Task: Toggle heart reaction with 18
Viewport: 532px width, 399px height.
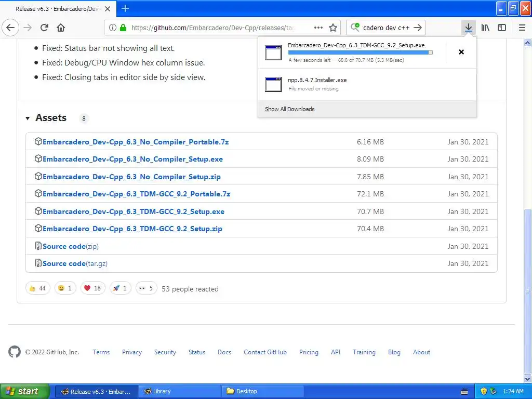Action: click(x=92, y=288)
